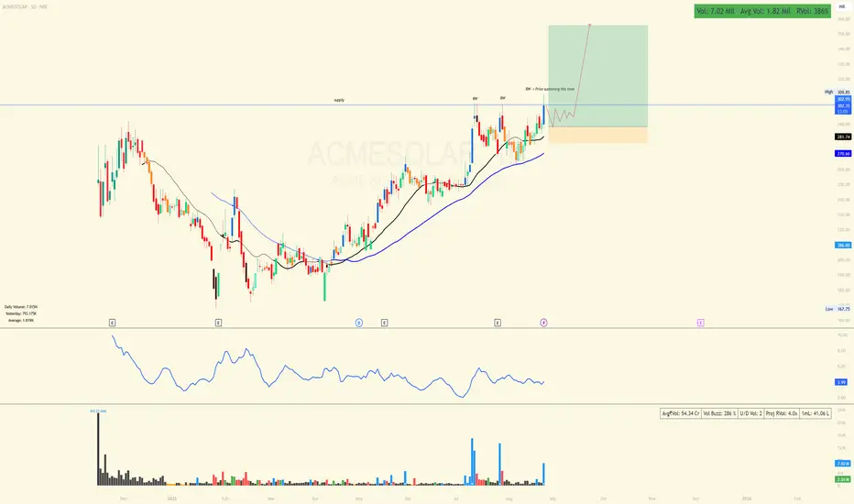
Task: Click the Proj RVol: 4.0x cell
Action: tap(782, 413)
